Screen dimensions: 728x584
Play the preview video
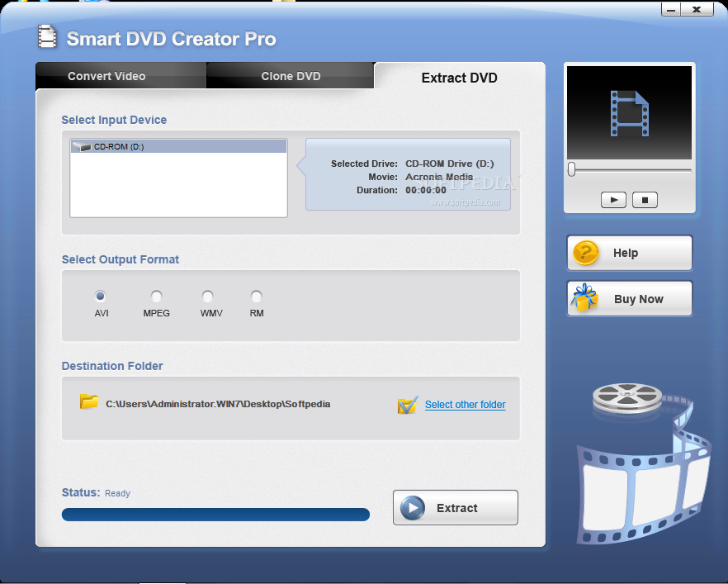613,200
